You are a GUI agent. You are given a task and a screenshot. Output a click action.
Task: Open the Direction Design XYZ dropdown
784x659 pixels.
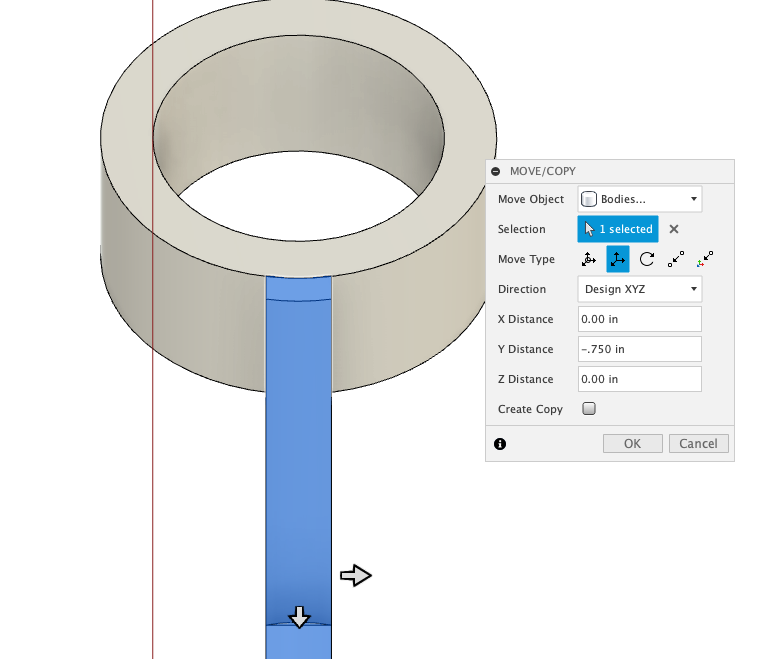click(640, 289)
